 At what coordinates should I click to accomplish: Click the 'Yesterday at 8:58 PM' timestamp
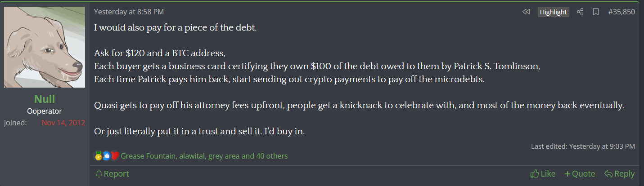click(129, 12)
